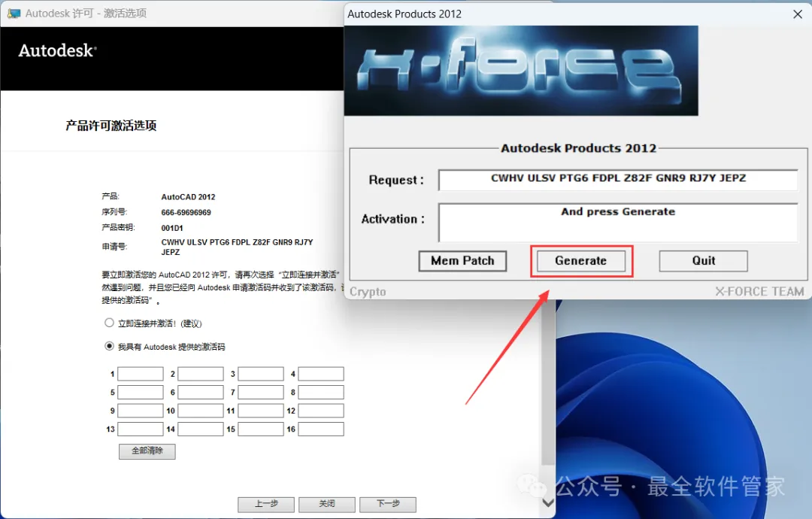Click activation code box 4

[320, 374]
